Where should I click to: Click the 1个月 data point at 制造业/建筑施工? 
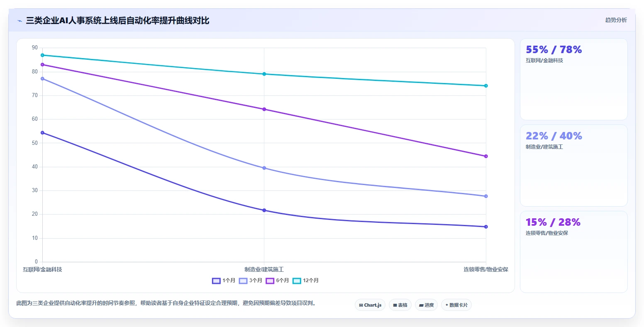(x=264, y=210)
